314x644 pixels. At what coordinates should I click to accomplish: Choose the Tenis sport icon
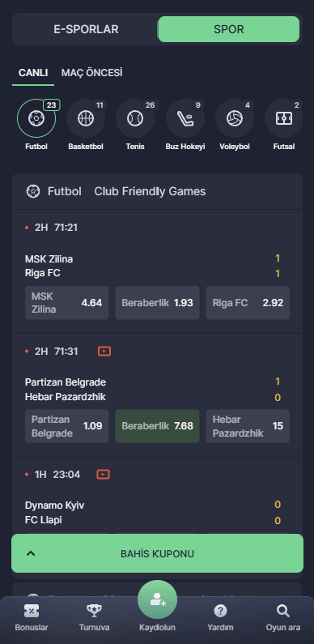[135, 119]
